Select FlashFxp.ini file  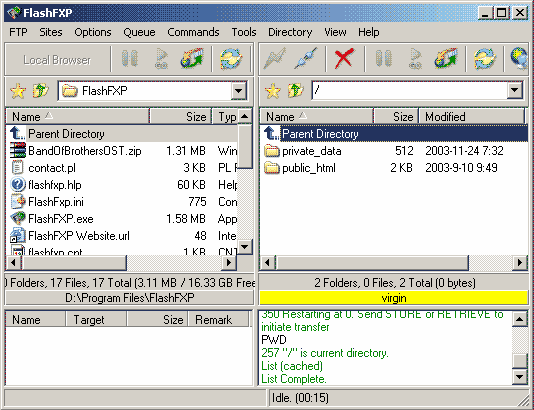pyautogui.click(x=122, y=202)
